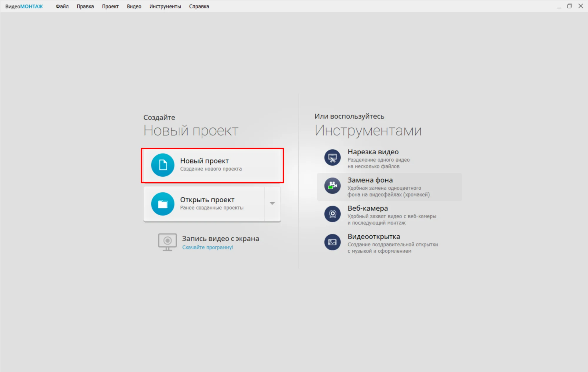The width and height of the screenshot is (588, 372).
Task: Click the Замена фона chroma key icon
Action: tap(332, 186)
